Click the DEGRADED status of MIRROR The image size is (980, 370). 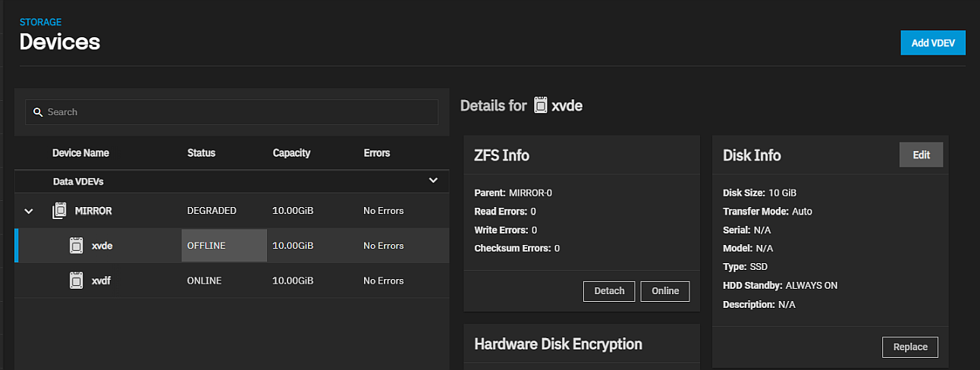point(212,211)
